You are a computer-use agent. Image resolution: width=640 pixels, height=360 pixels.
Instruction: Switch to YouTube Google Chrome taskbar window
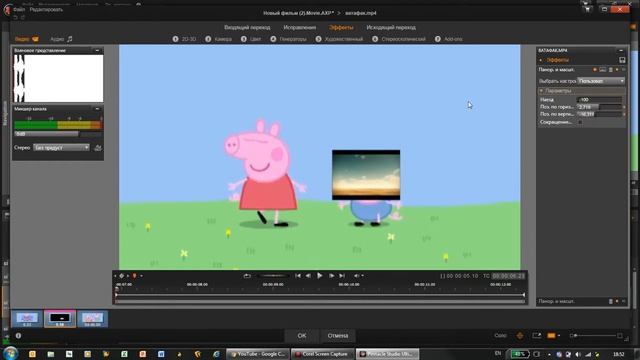(258, 354)
